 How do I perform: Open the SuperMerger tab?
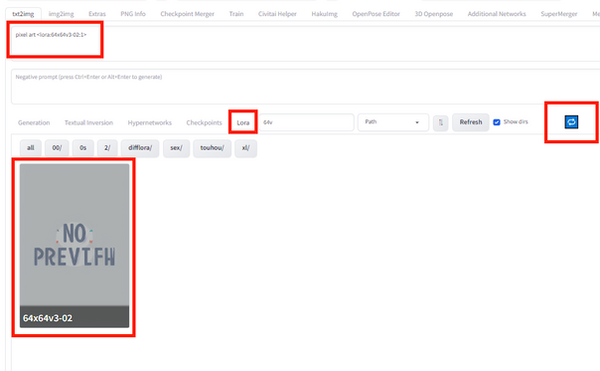coord(559,14)
